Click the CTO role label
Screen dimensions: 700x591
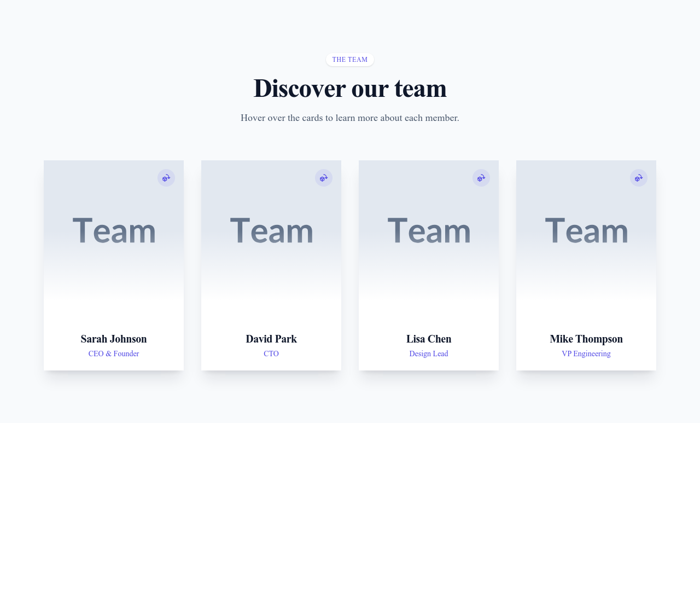tap(271, 354)
